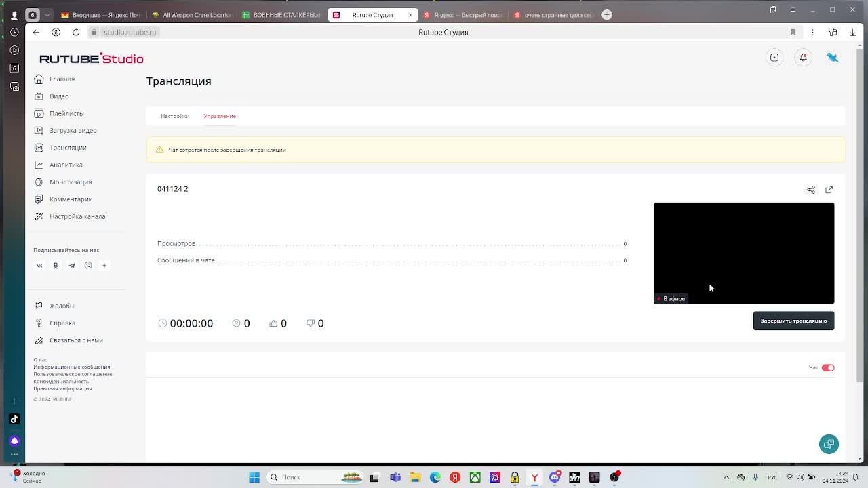Click the RUTUBE Studio logo
The image size is (868, 488).
pos(92,58)
